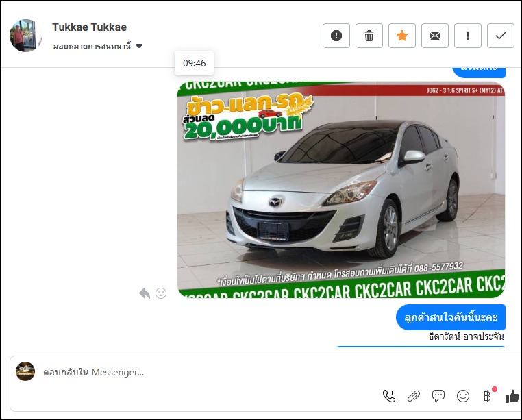Image resolution: width=522 pixels, height=420 pixels.
Task: Open payment request baht icon
Action: pyautogui.click(x=487, y=396)
